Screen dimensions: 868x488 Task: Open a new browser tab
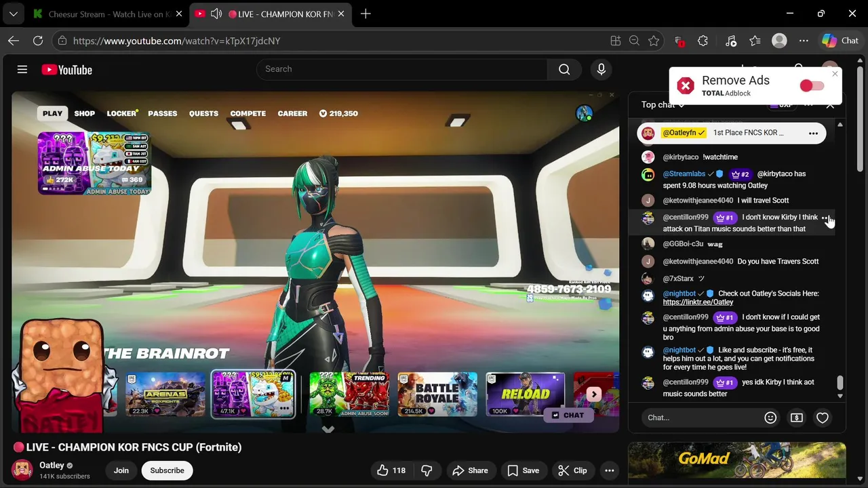click(x=366, y=14)
